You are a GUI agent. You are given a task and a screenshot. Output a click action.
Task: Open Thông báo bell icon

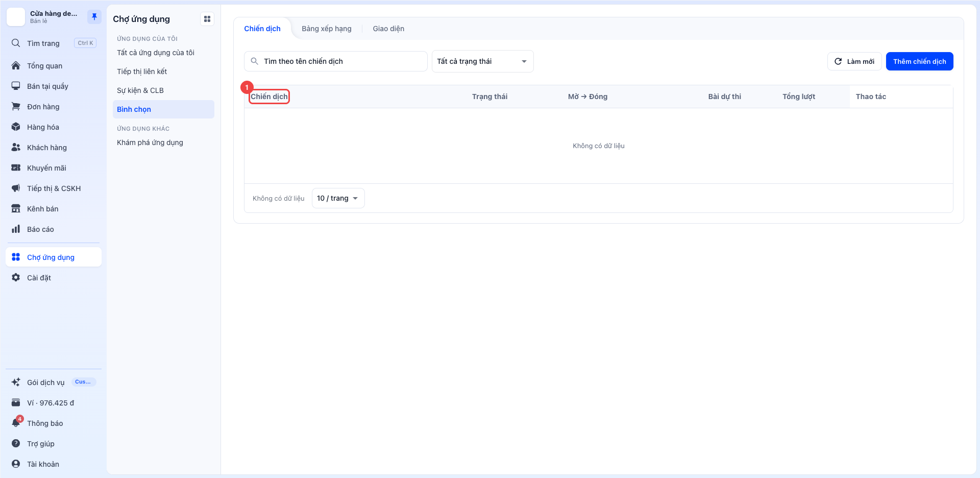[16, 423]
